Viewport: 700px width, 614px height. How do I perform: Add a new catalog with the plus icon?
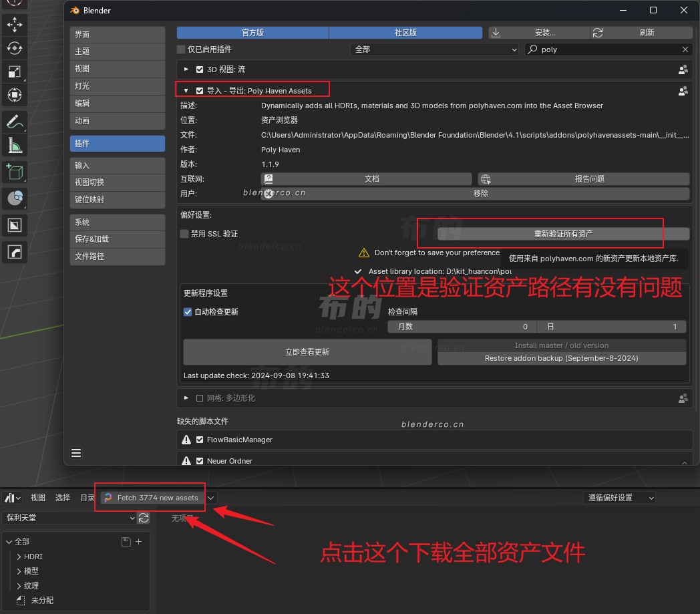point(139,542)
